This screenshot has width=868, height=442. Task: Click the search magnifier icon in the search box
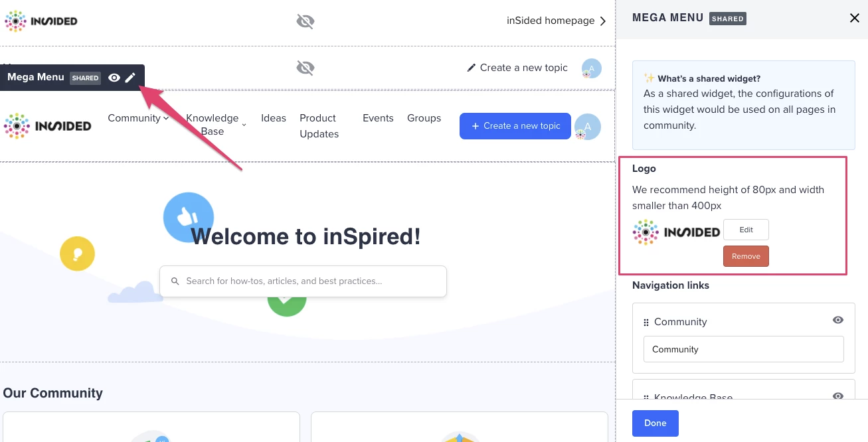click(175, 281)
